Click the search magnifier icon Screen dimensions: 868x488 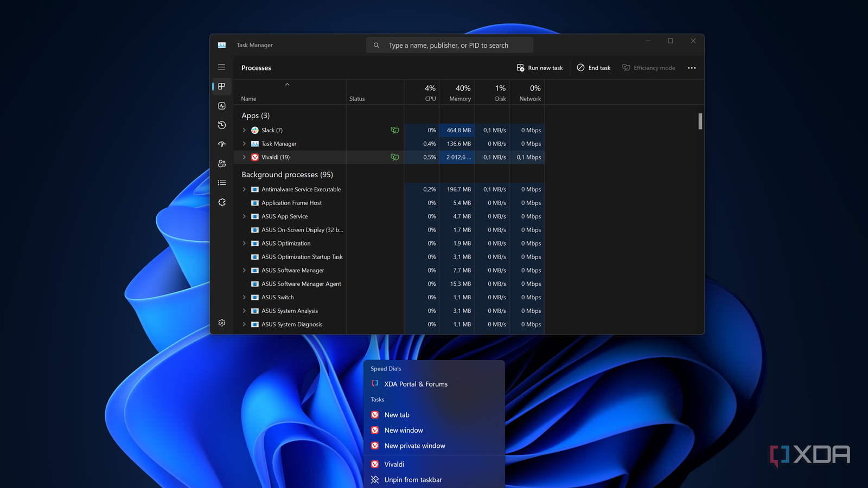click(x=376, y=45)
